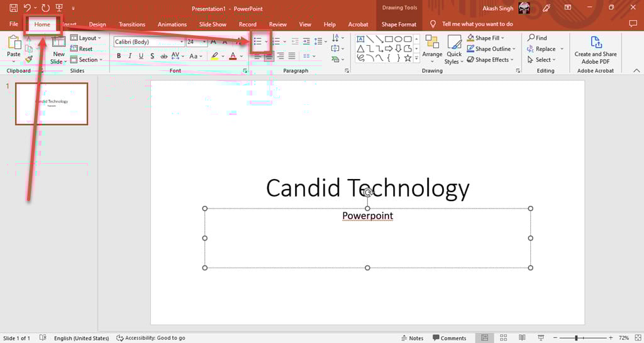Click the Paste clipboard icon

(x=14, y=43)
